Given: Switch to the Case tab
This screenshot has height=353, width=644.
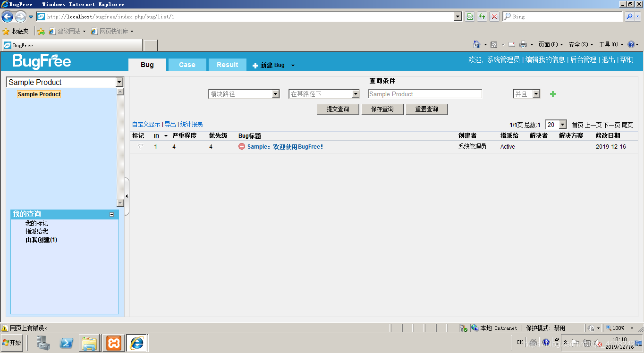Looking at the screenshot, I should (187, 65).
